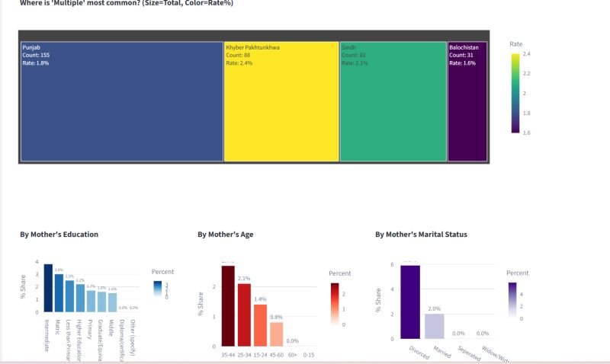
Task: Click the By Mother's Marital Status heading
Action: point(421,235)
